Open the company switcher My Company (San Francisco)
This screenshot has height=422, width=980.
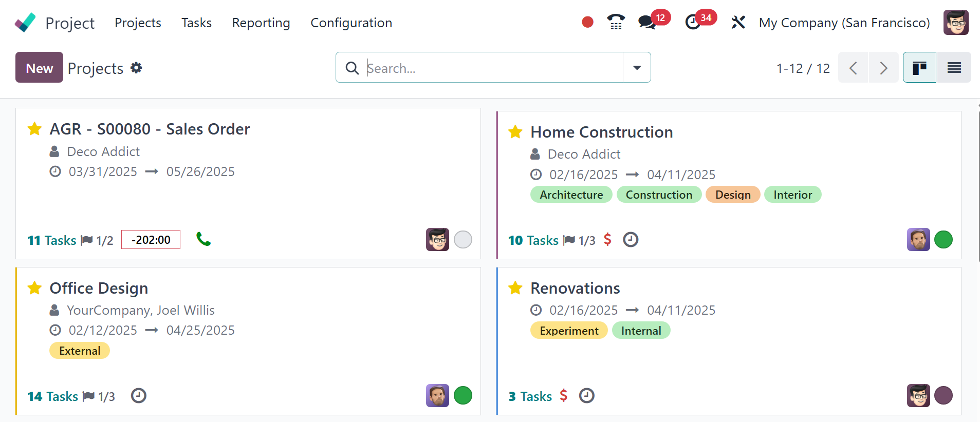(x=844, y=23)
